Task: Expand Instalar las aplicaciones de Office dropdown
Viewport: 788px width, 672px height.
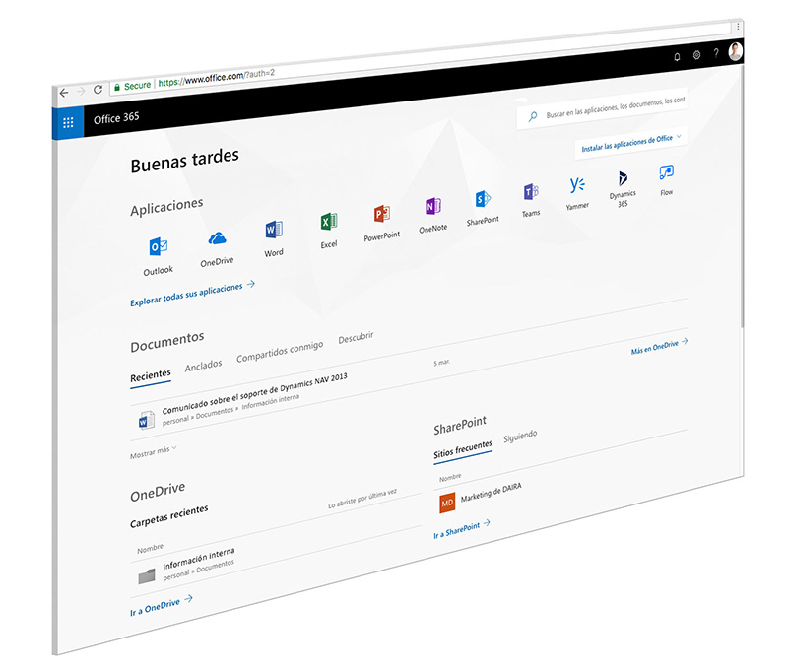Action: click(631, 142)
